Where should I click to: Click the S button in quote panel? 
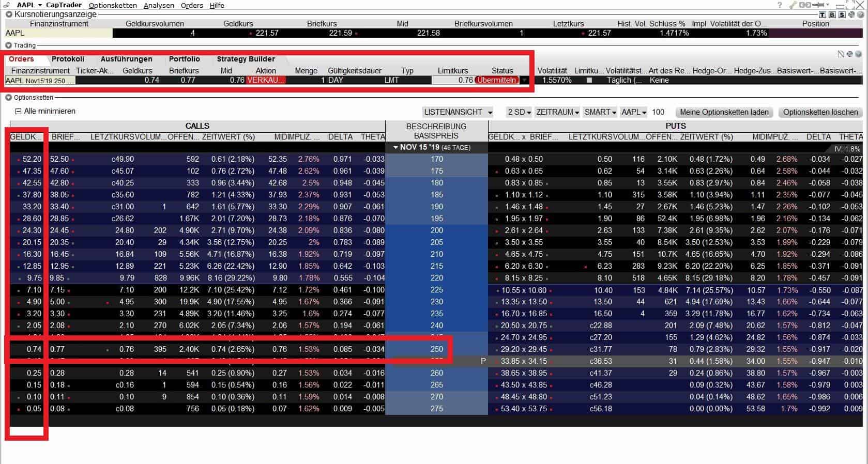842,14
